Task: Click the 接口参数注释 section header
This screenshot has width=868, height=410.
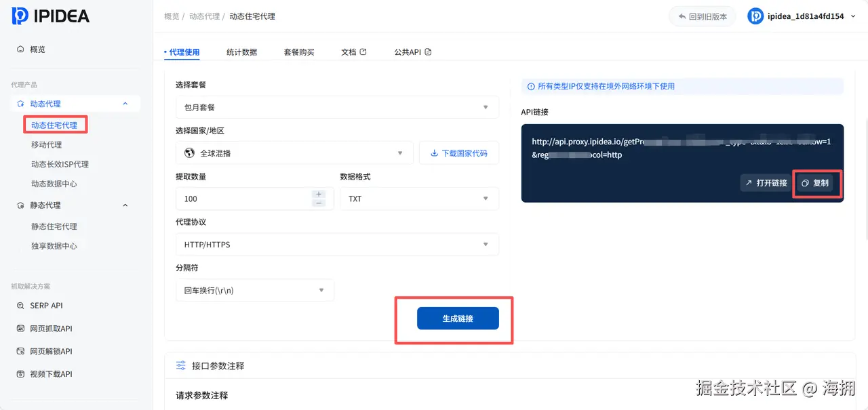Action: 218,365
